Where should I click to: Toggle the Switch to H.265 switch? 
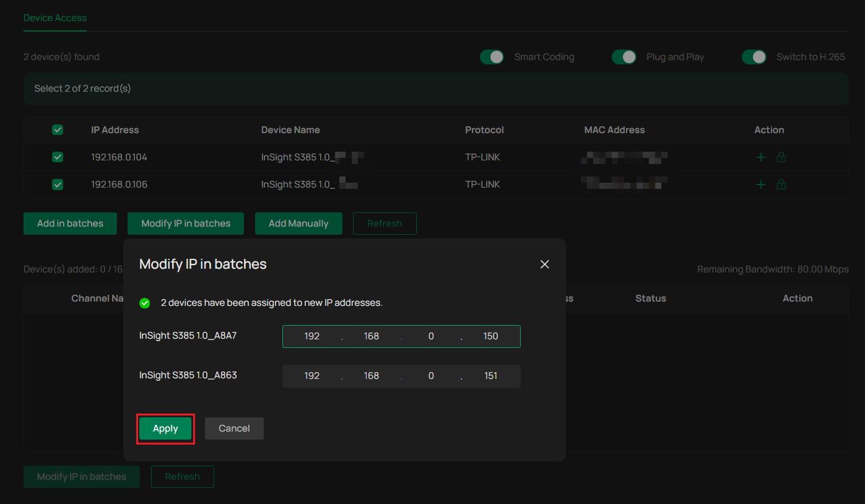point(754,57)
